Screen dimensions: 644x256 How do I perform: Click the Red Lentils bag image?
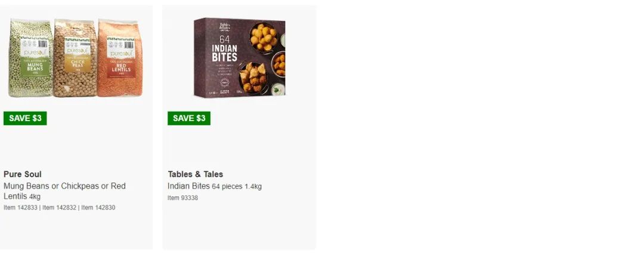pos(120,58)
